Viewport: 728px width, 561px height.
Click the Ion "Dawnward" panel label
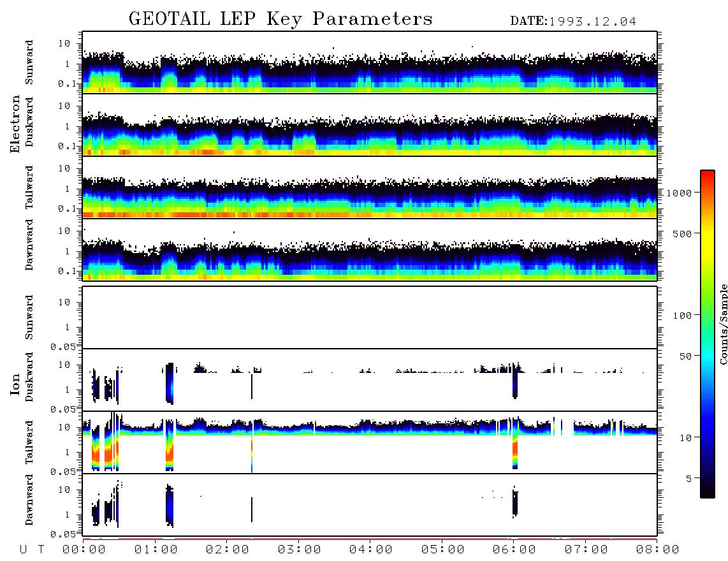[29, 500]
